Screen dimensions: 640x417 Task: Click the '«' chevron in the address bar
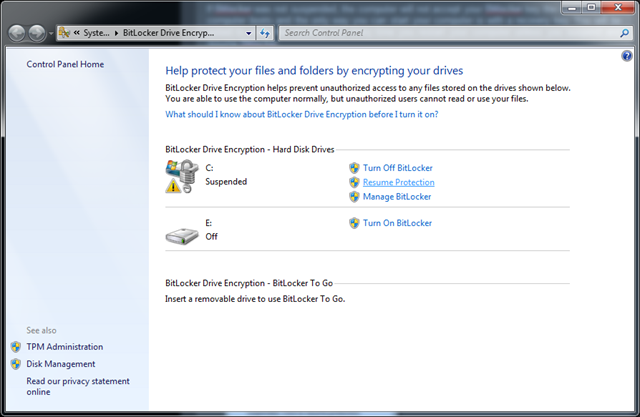point(76,33)
